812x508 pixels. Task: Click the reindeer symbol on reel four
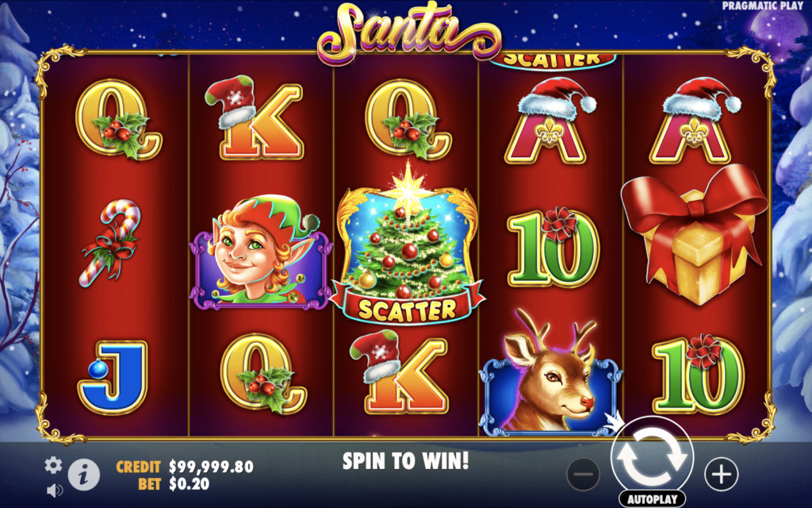coord(551,372)
